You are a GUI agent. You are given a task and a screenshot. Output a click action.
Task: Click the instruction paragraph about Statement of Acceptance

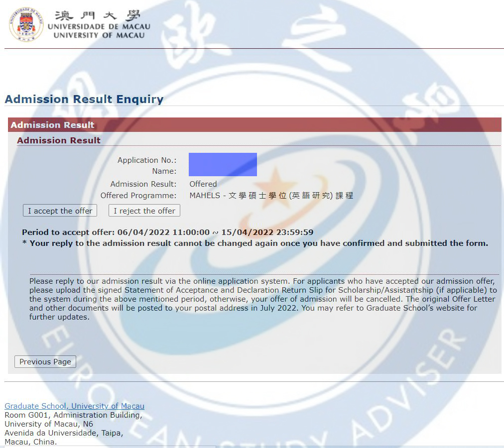[x=263, y=299]
